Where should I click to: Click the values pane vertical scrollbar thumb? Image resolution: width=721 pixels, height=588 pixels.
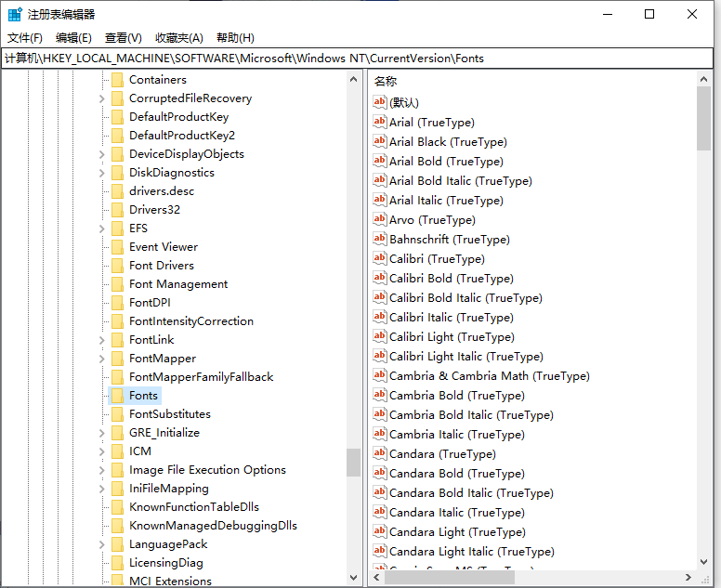pyautogui.click(x=703, y=118)
